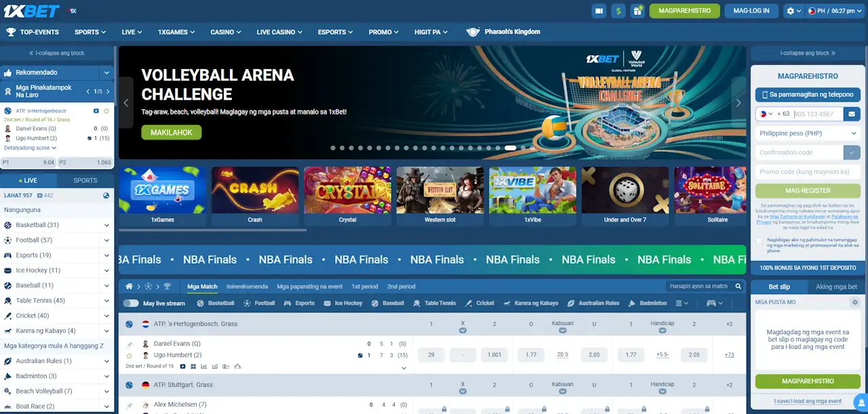This screenshot has width=868, height=414.
Task: Go to previous featured match arrow
Action: coord(88,91)
